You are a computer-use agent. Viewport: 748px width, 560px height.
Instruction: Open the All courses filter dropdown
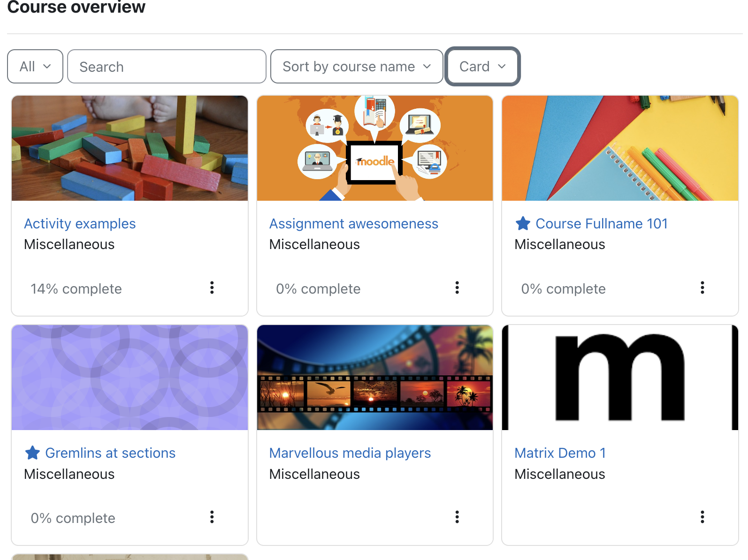coord(35,67)
